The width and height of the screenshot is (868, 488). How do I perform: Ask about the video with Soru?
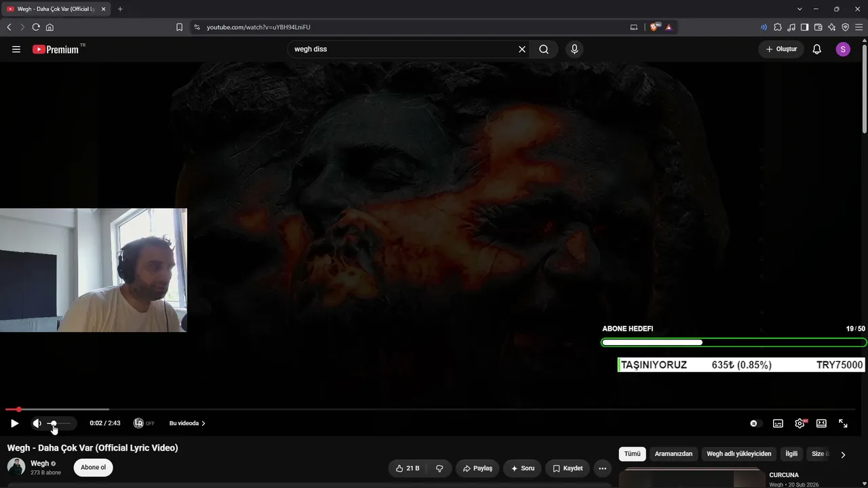522,468
